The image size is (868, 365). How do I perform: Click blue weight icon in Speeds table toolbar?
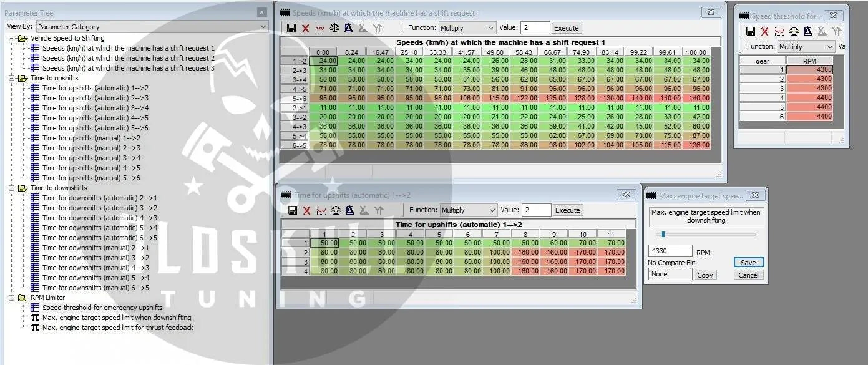[349, 28]
